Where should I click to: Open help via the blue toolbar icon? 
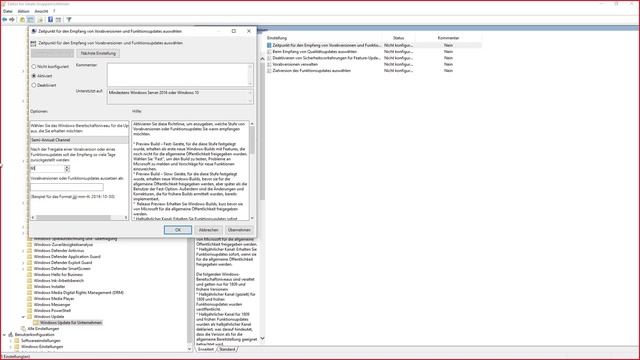50,20
